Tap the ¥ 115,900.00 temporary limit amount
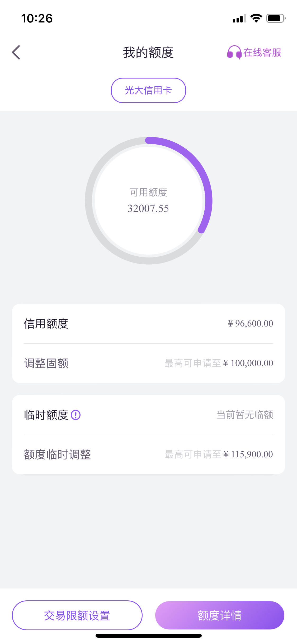This screenshot has height=644, width=297. [x=248, y=454]
